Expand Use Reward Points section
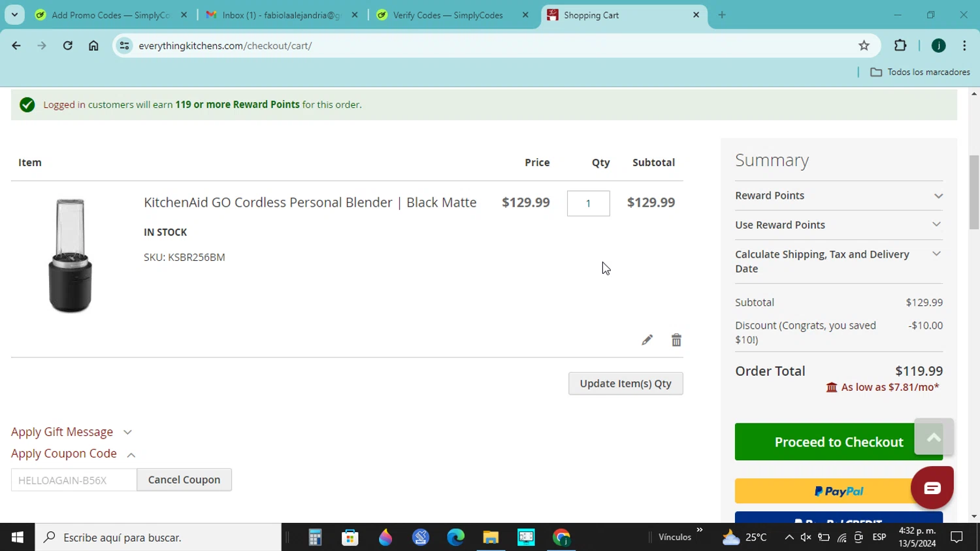Image resolution: width=980 pixels, height=551 pixels. [839, 225]
